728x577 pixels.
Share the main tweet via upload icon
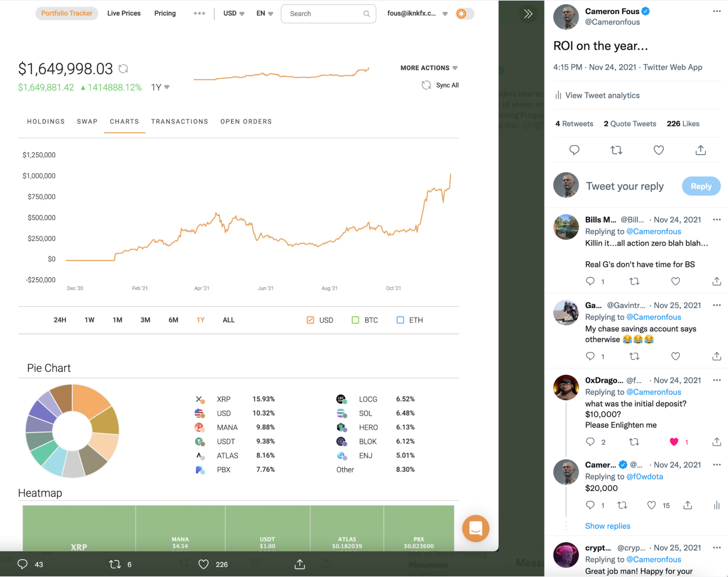pyautogui.click(x=701, y=150)
